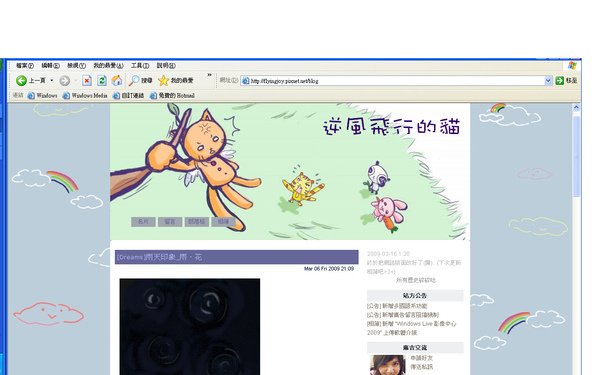
Task: Open the Windows Live 影像中心 announcement link
Action: pos(411,328)
